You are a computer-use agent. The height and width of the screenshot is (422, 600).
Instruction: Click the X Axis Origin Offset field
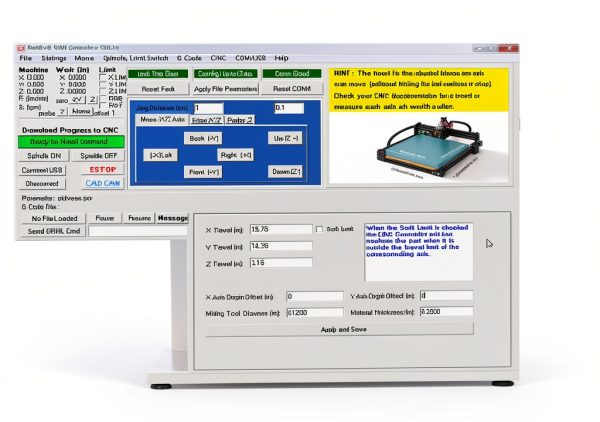tap(315, 297)
